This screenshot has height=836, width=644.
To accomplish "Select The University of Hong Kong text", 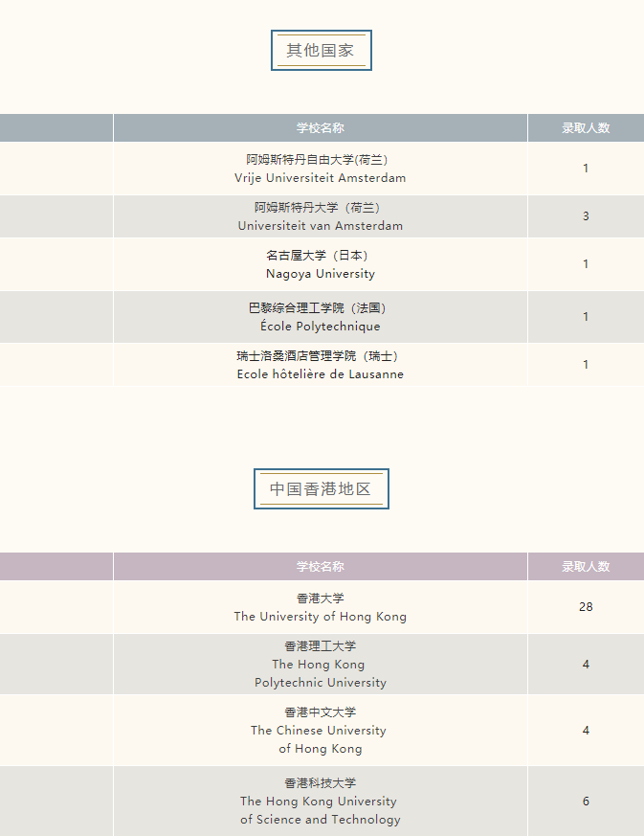I will coord(321,617).
